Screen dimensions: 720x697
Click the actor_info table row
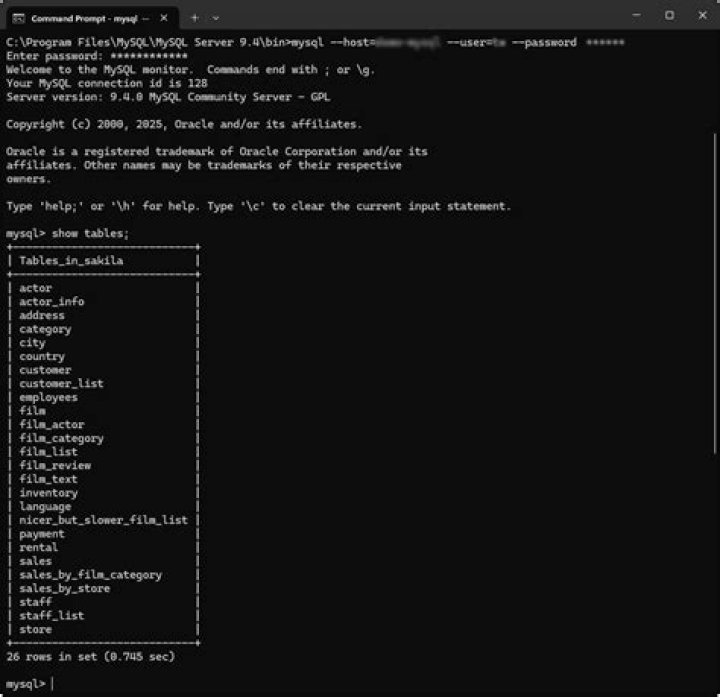coord(52,302)
